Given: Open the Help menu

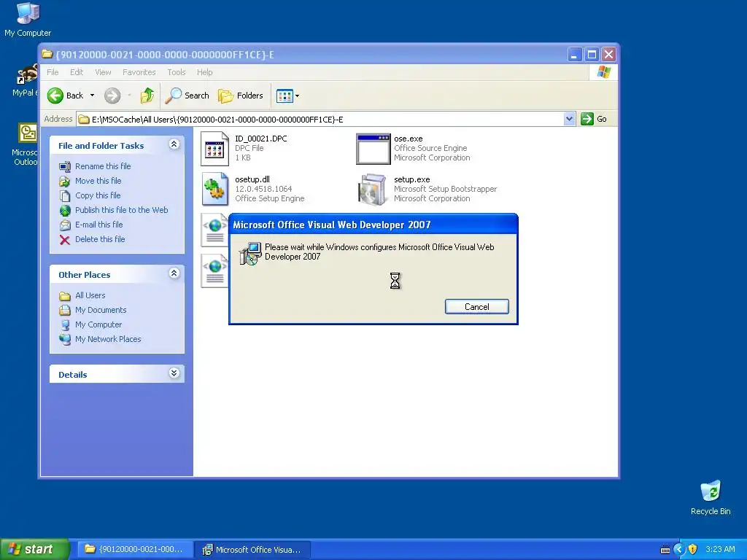Looking at the screenshot, I should 204,72.
